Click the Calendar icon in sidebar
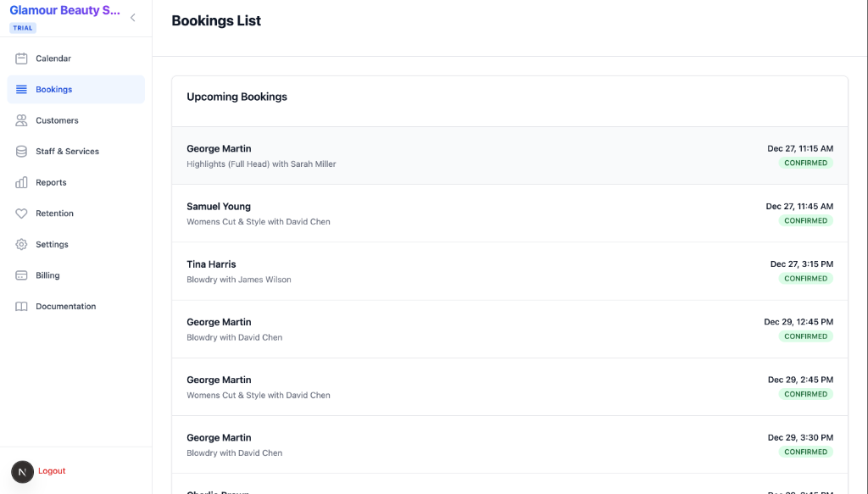868x494 pixels. [22, 58]
